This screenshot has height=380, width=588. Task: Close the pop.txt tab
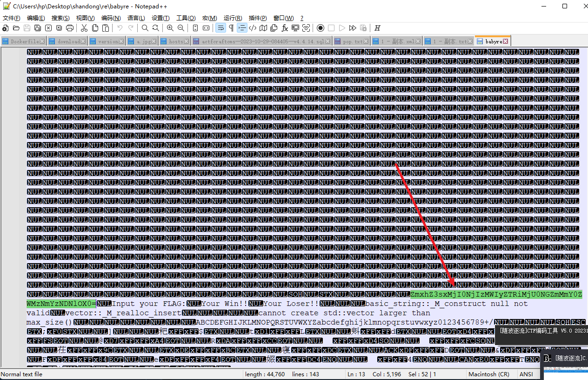[367, 41]
